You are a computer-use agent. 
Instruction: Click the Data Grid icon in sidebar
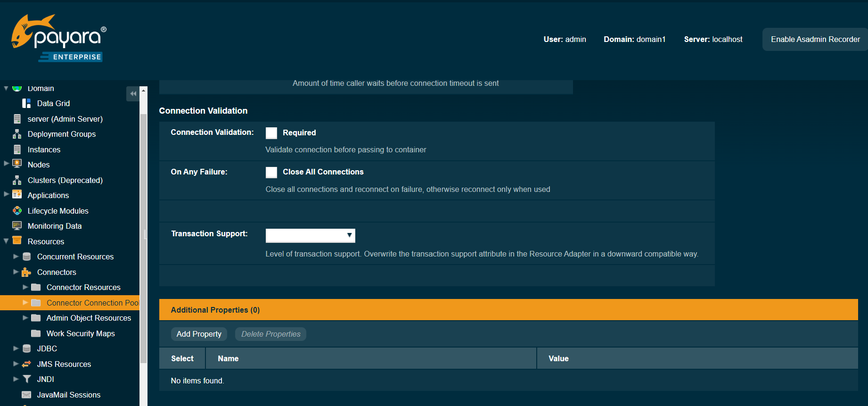pos(26,103)
